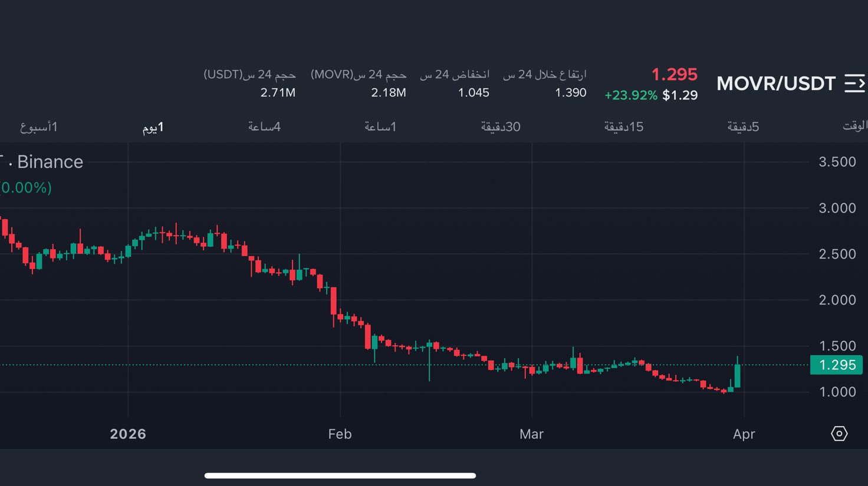
Task: Click the 3.500 price axis label
Action: (x=837, y=162)
